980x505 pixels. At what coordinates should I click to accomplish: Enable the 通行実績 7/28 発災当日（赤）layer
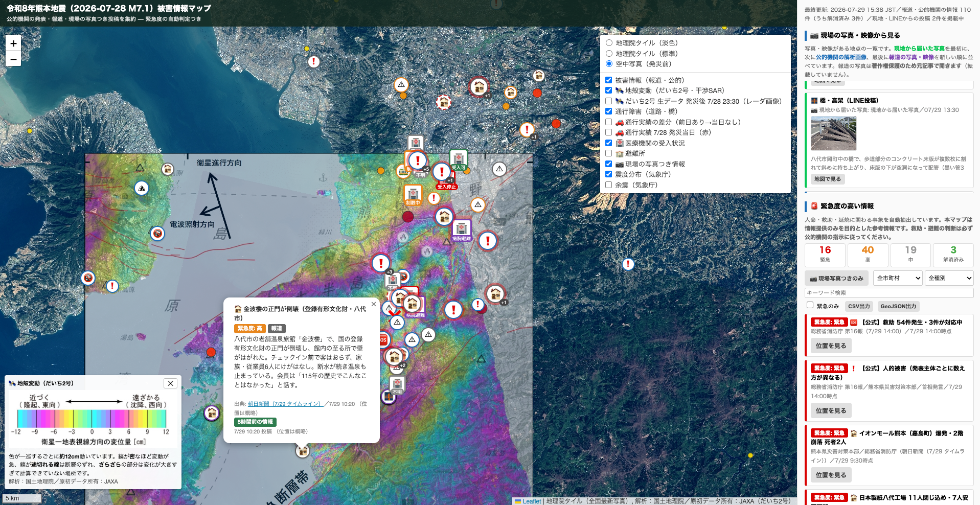click(x=609, y=132)
